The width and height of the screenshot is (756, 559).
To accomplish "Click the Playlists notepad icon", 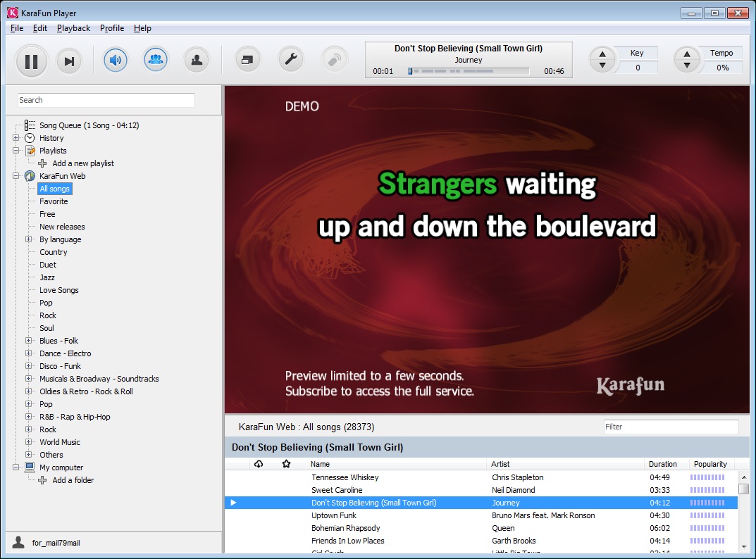I will tap(30, 151).
